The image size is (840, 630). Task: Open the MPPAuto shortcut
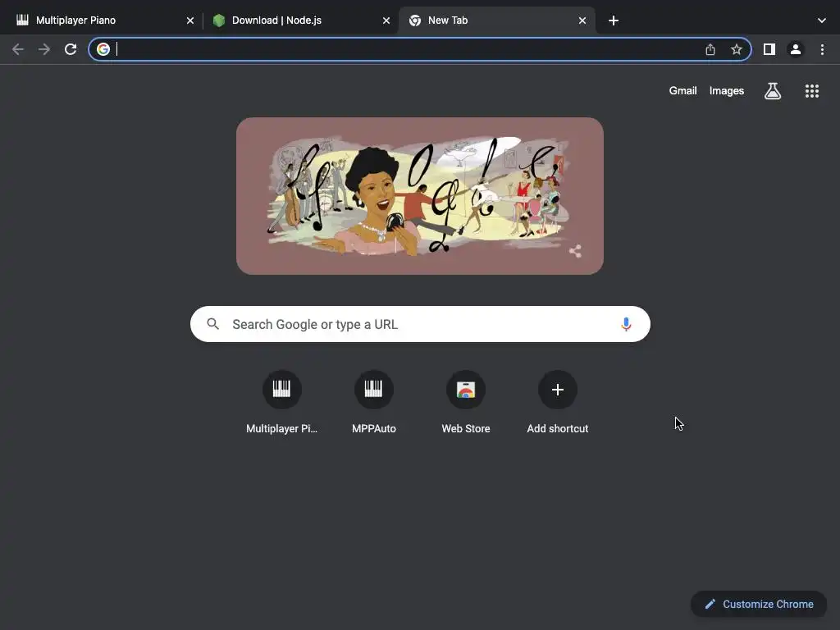pos(374,402)
